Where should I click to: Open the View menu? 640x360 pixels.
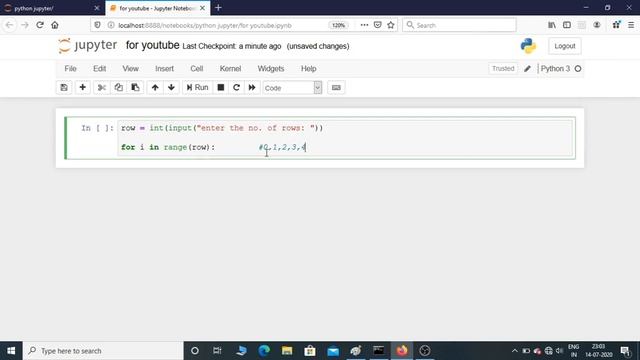(131, 69)
